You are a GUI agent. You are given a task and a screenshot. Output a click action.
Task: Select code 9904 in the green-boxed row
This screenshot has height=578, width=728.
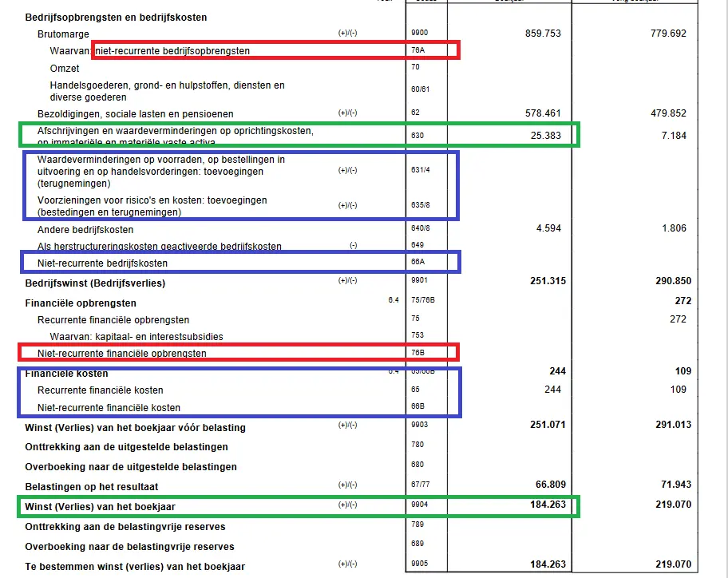(418, 505)
